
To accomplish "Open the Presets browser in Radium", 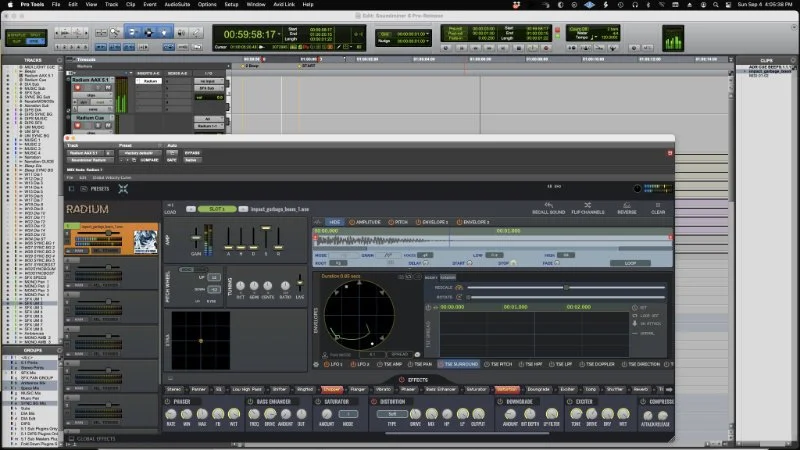I will (x=95, y=189).
